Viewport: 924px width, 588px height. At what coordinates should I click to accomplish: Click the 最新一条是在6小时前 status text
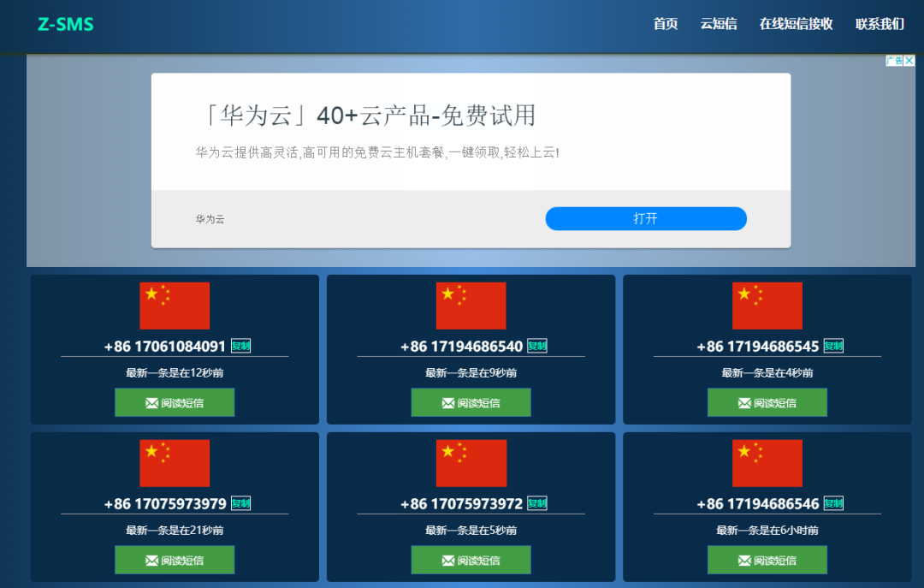point(767,530)
